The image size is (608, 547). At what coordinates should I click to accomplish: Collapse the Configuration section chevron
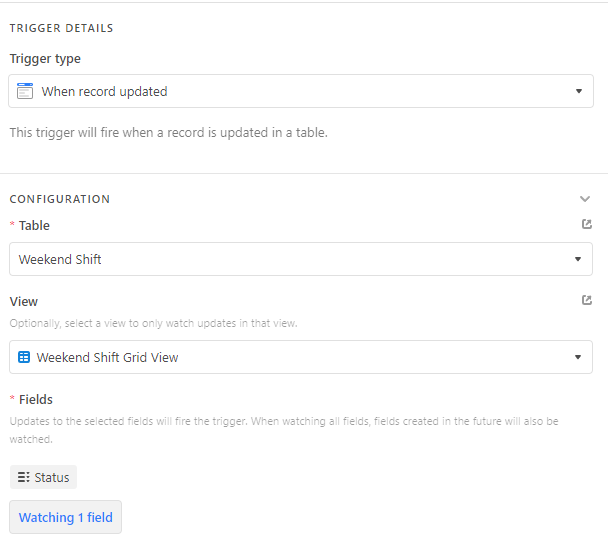click(x=585, y=199)
